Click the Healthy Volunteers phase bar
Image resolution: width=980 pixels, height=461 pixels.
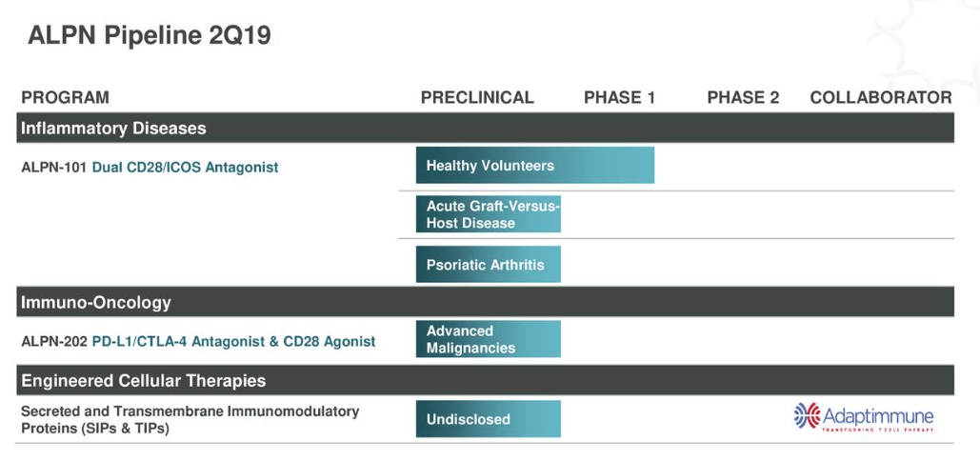534,166
